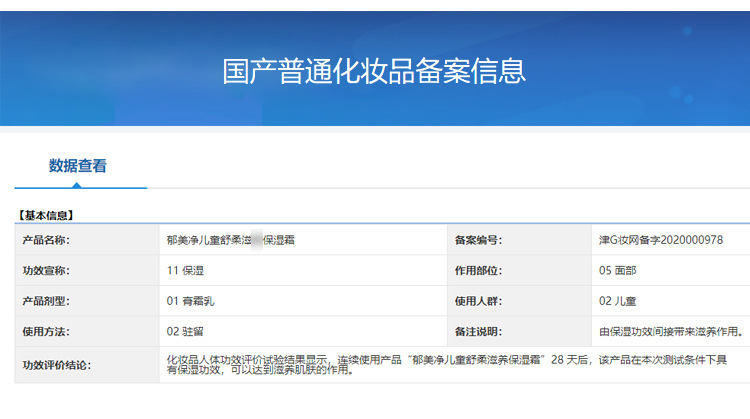The image size is (750, 419).
Task: Click the 作用部位 label cell
Action: pyautogui.click(x=519, y=270)
